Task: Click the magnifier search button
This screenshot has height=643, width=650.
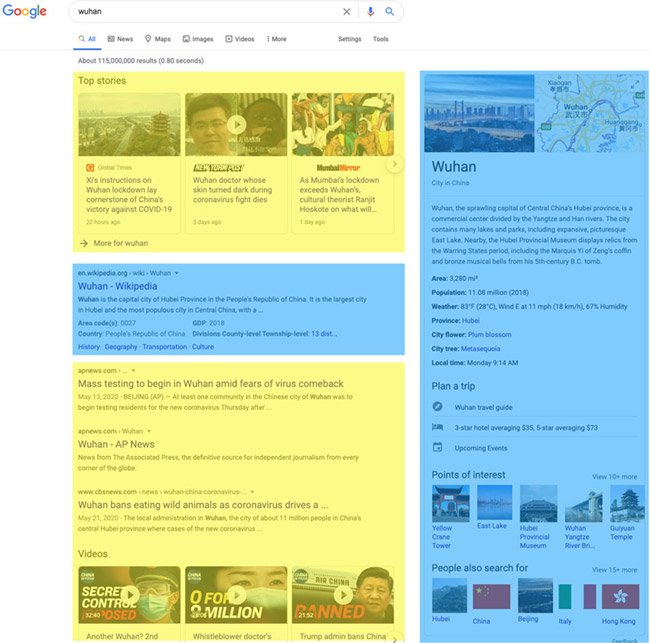Action: click(x=389, y=12)
